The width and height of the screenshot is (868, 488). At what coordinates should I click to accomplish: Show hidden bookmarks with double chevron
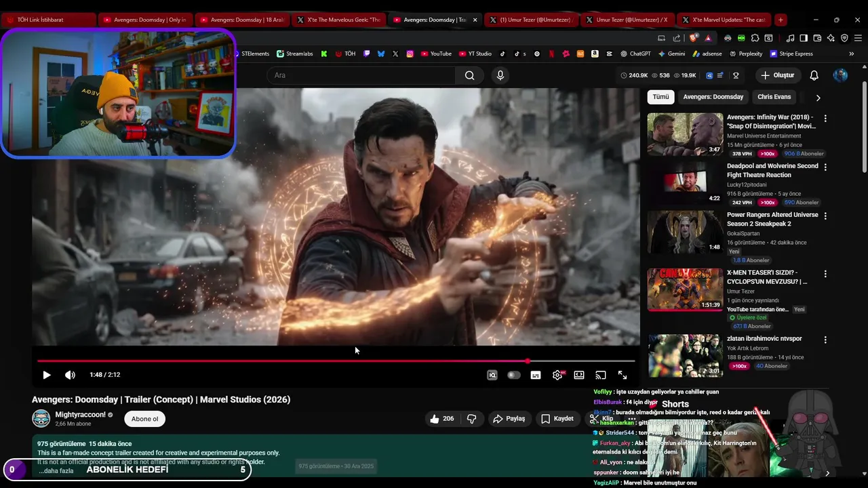coord(852,54)
